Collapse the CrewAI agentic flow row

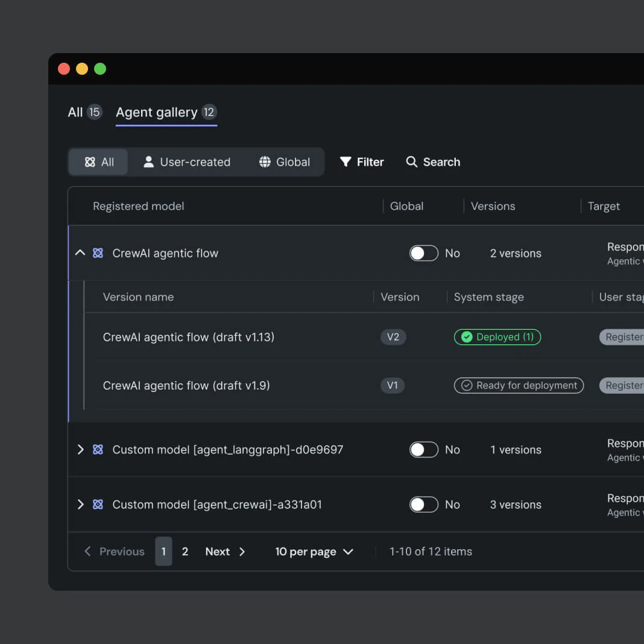[80, 253]
